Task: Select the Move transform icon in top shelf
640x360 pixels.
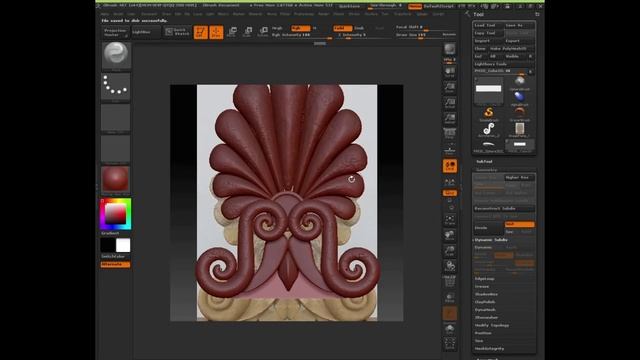Action: pos(232,32)
